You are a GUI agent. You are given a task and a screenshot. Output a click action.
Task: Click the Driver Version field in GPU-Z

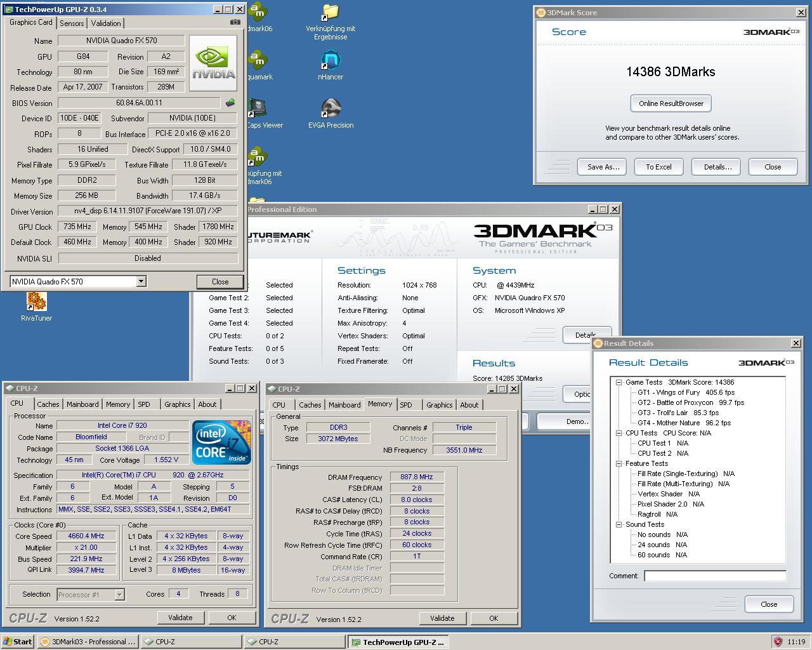148,211
